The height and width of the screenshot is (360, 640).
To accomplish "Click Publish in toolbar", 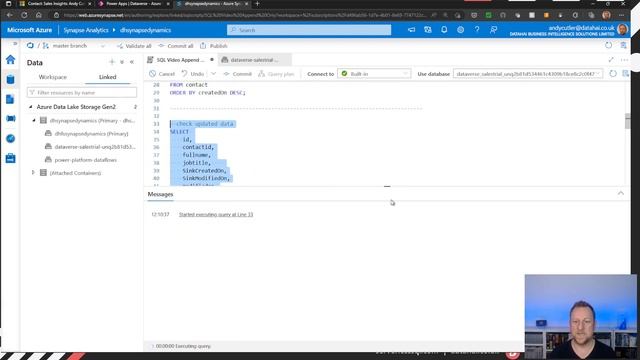I will pyautogui.click(x=214, y=46).
